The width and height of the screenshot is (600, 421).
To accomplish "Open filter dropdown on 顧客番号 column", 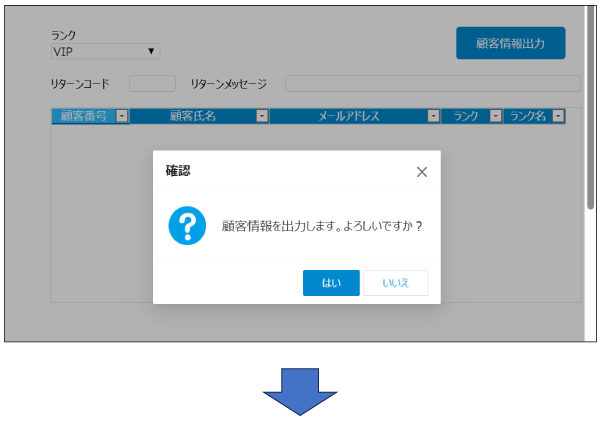I will pyautogui.click(x=122, y=116).
